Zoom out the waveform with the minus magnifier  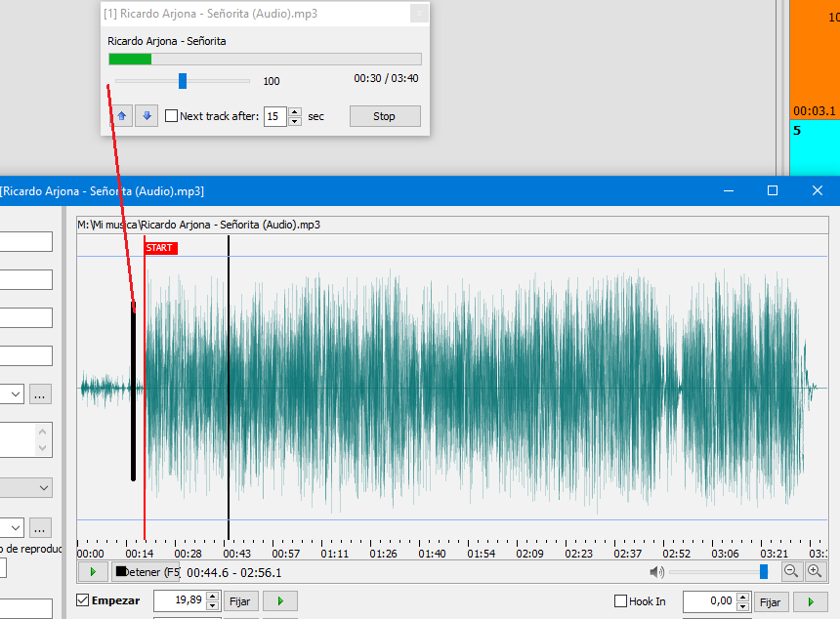(x=791, y=571)
